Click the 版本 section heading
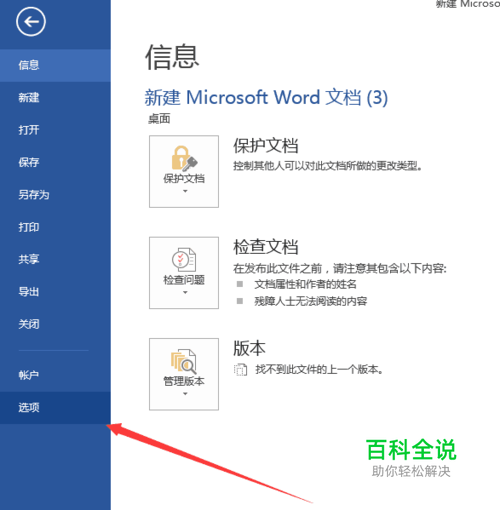 [249, 348]
